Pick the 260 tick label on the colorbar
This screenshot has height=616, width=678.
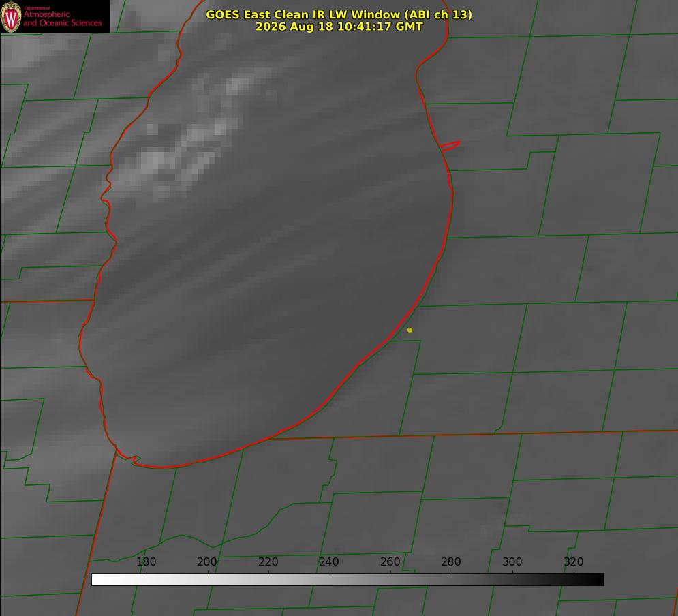click(x=390, y=561)
